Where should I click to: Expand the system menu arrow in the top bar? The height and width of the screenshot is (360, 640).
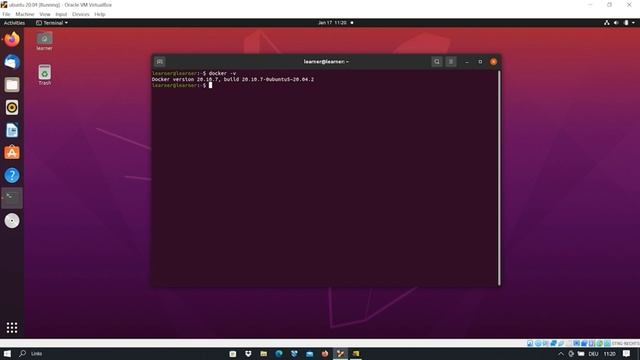coord(633,23)
